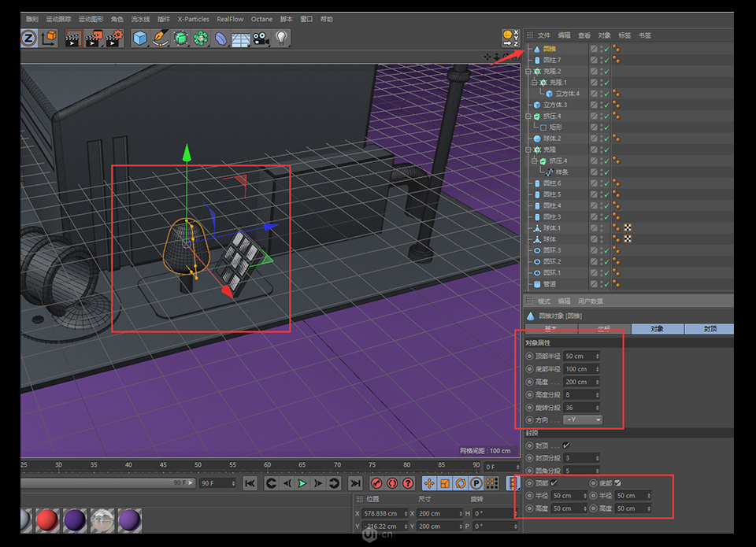Select the red material ball in the material panel
This screenshot has width=756, height=547.
pyautogui.click(x=47, y=520)
